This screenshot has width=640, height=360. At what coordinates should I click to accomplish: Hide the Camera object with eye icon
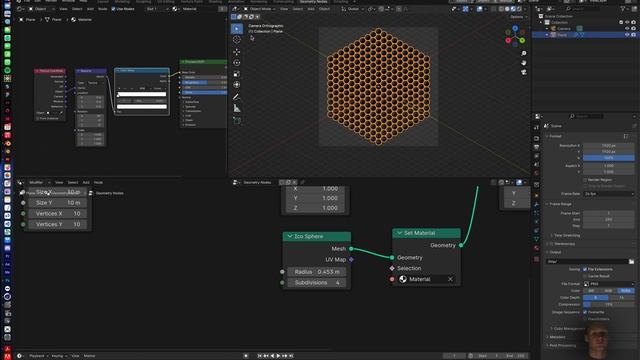click(x=627, y=29)
